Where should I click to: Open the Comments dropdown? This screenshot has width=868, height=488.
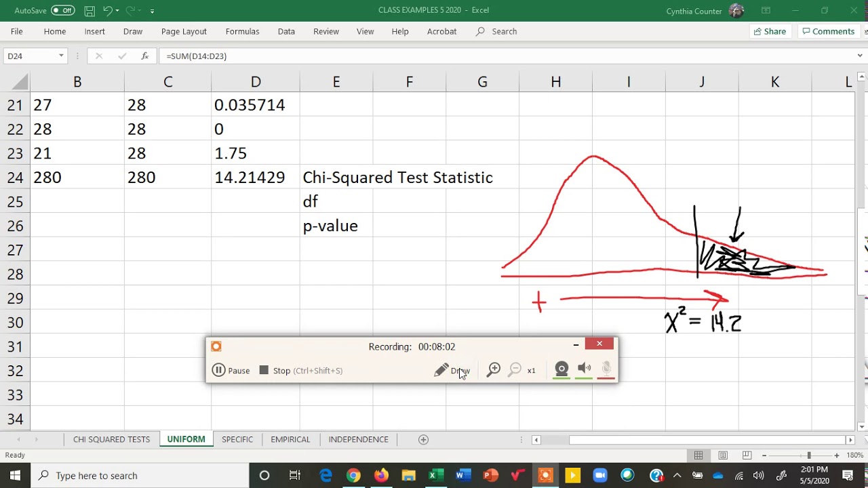[x=828, y=31]
